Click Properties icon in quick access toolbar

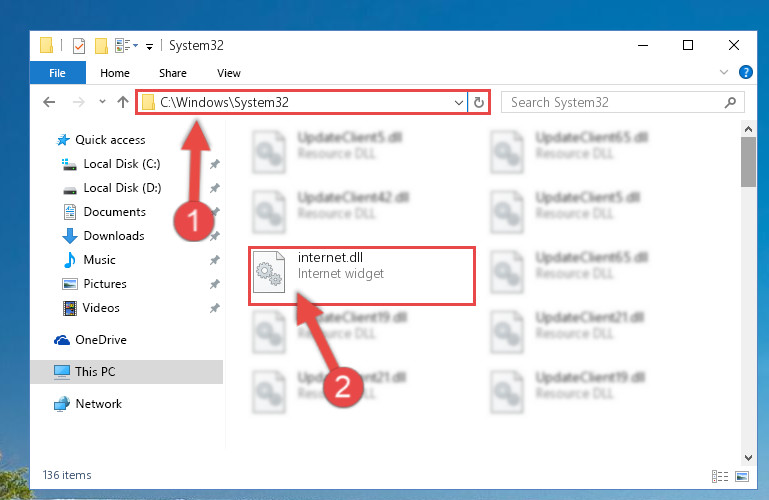coord(78,46)
